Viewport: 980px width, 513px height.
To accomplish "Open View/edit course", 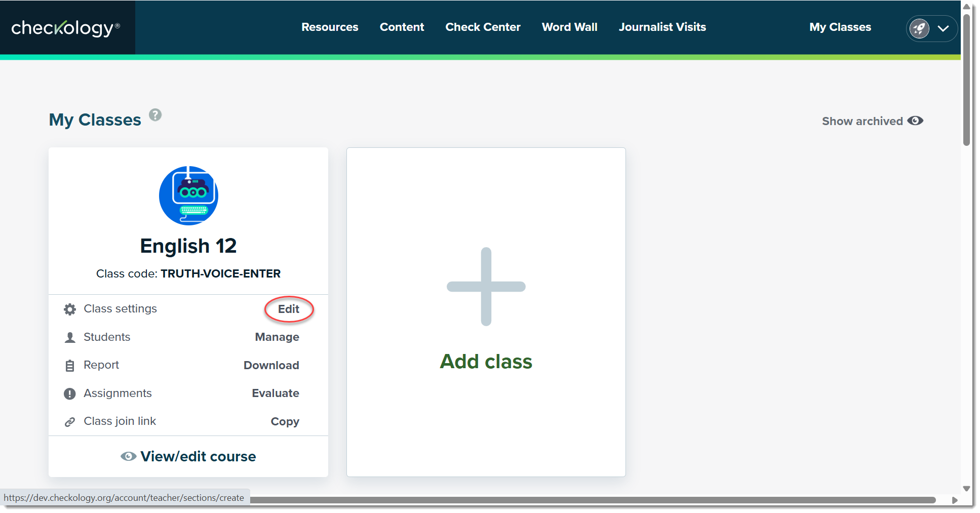I will click(198, 456).
